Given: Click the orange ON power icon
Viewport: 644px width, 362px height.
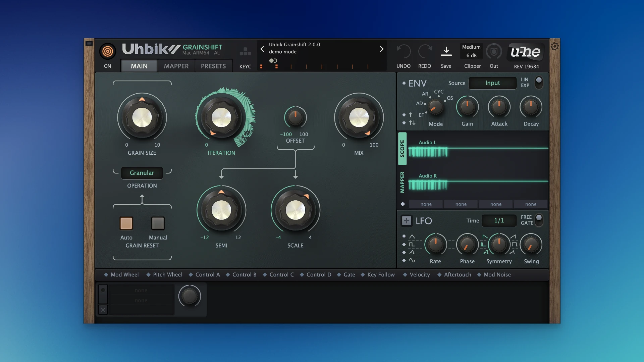Looking at the screenshot, I should click(x=107, y=51).
